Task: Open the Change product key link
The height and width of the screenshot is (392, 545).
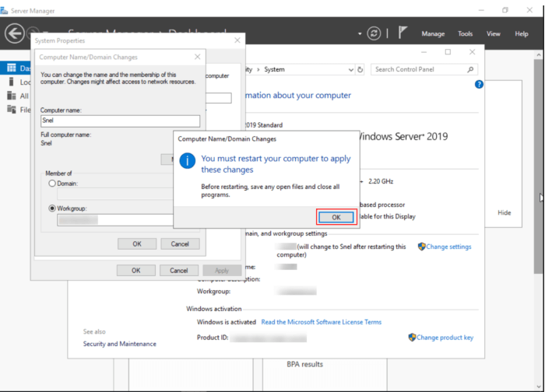Action: [x=445, y=338]
